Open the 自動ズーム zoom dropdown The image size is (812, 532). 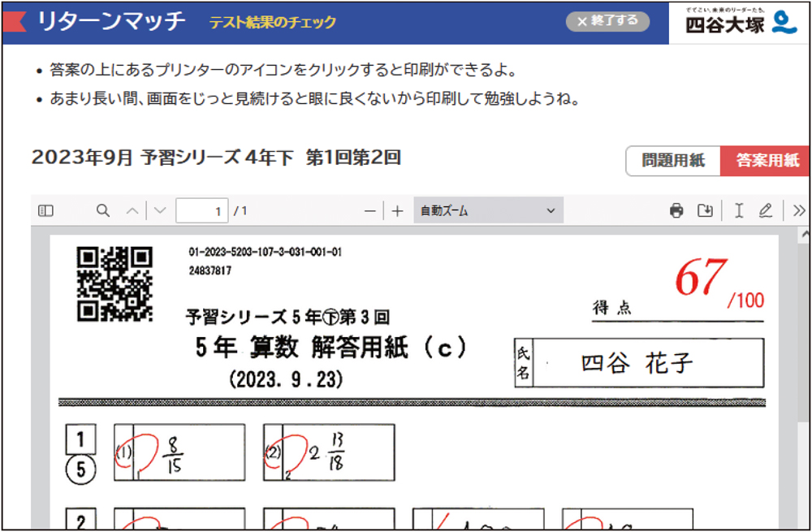pyautogui.click(x=487, y=211)
